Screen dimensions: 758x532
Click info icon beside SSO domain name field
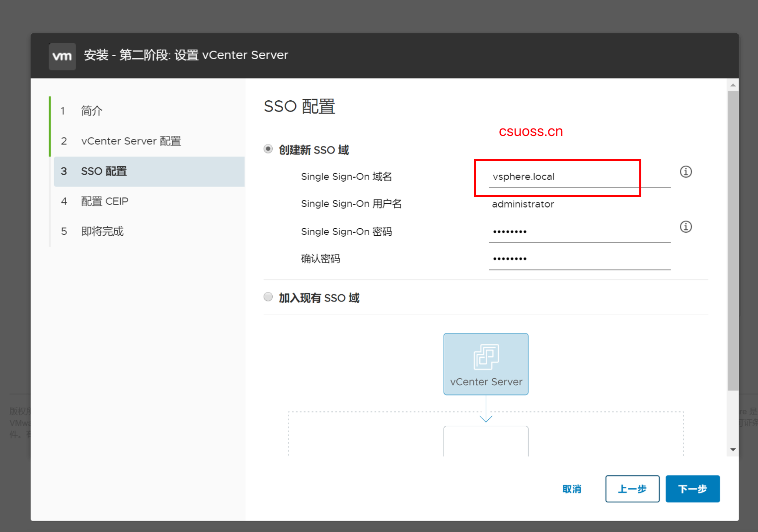(x=685, y=172)
